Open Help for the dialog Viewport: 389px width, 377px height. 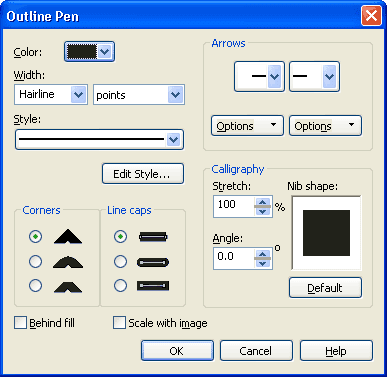coord(336,351)
